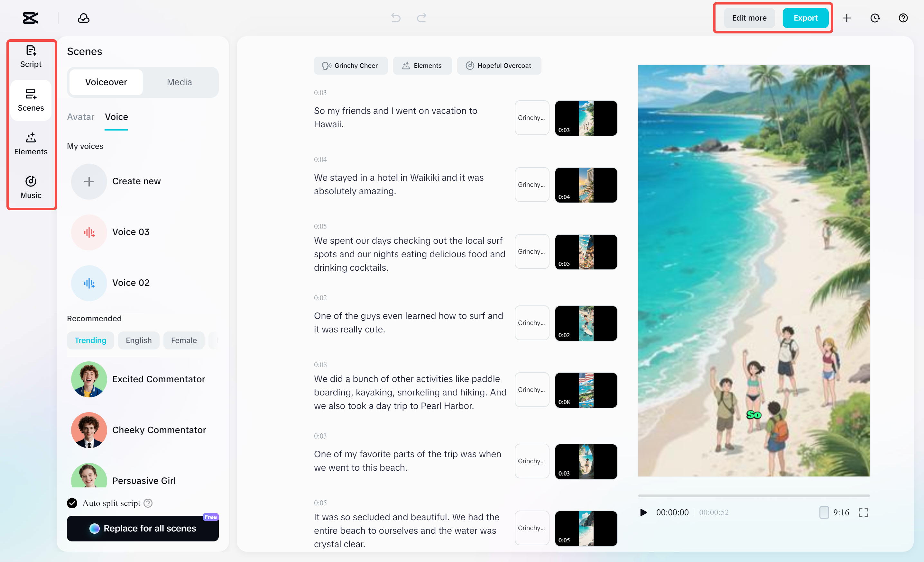Click the plus icon beside Export

point(846,18)
